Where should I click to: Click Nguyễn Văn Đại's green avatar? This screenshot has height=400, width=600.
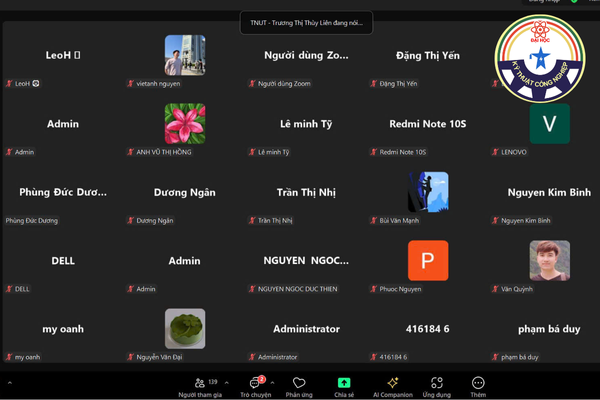click(x=185, y=329)
